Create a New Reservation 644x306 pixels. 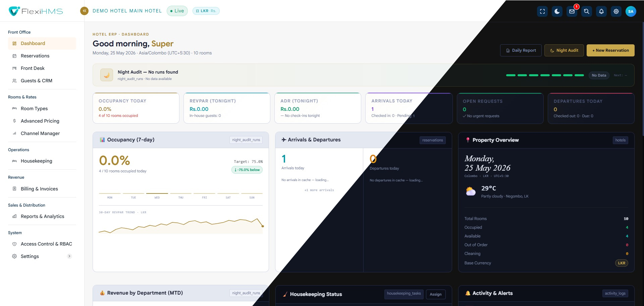[610, 50]
